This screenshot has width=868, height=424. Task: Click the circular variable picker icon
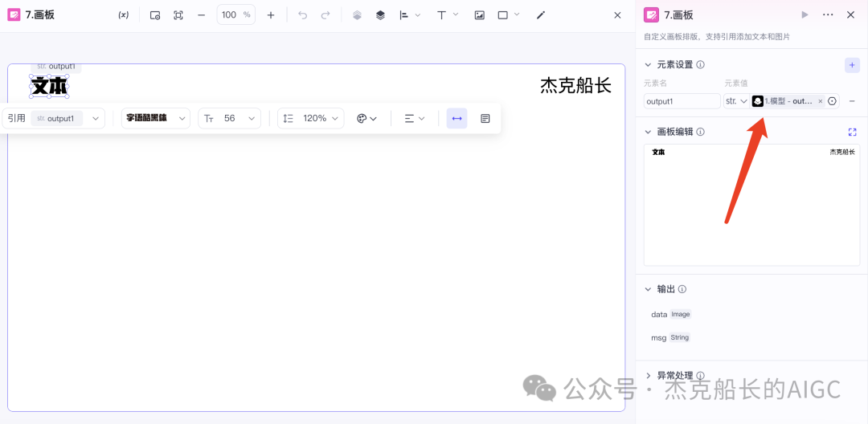pos(832,101)
